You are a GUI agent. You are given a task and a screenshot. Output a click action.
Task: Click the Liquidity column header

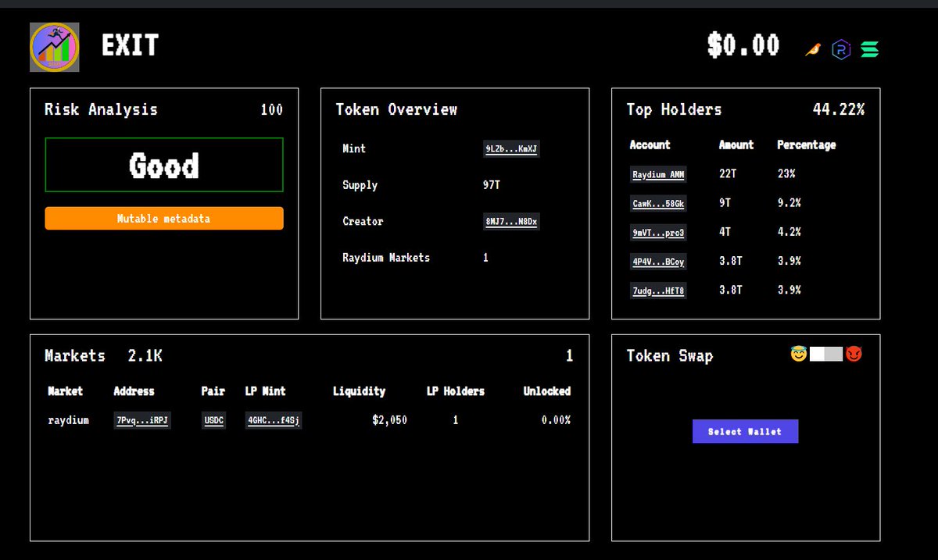pos(359,391)
